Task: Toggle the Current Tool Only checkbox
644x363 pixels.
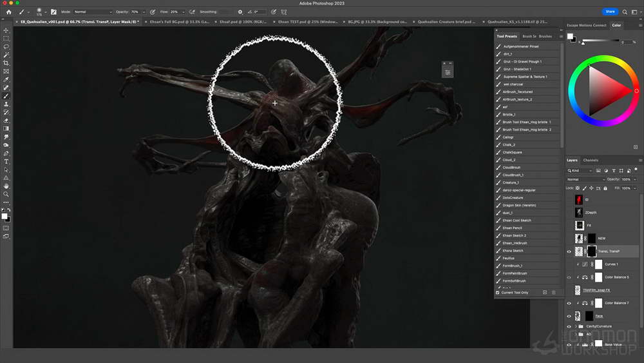Action: pos(497,293)
